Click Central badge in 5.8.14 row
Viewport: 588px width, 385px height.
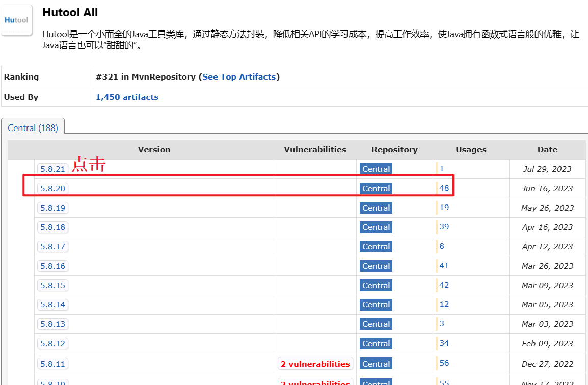click(x=376, y=305)
